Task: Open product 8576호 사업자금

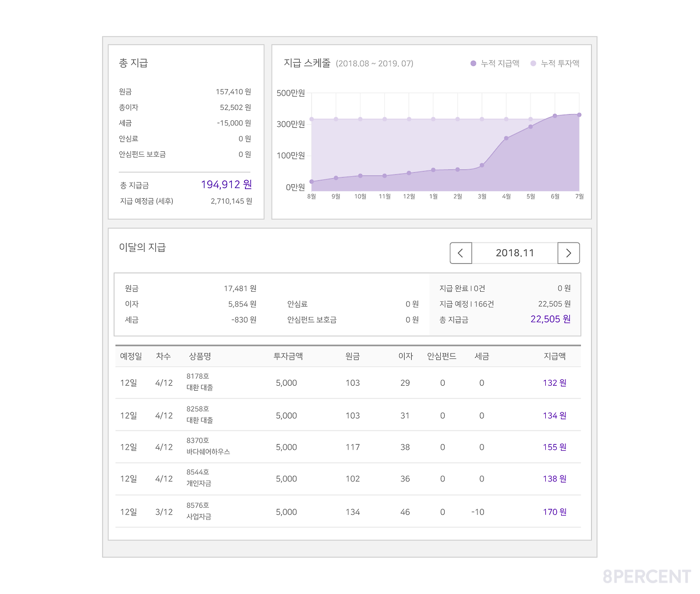Action: pos(199,511)
